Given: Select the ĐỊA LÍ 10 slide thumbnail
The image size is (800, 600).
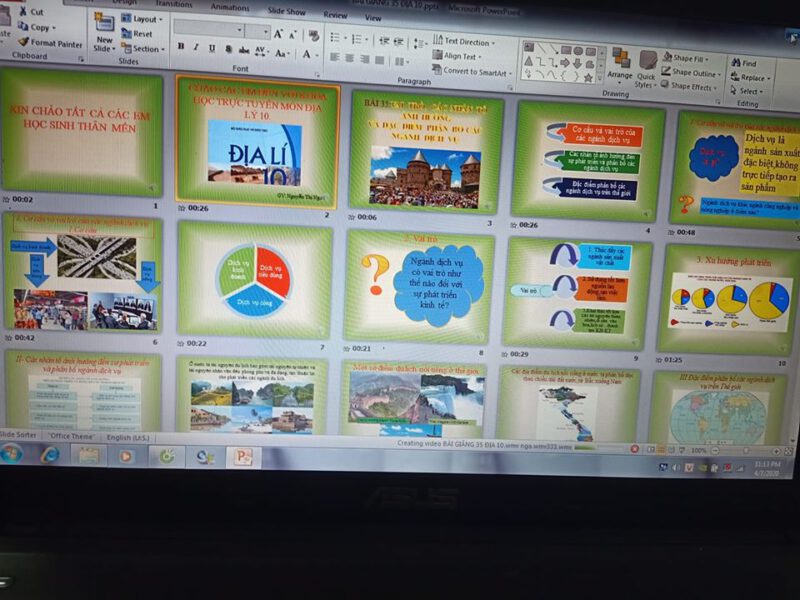Looking at the screenshot, I should tap(256, 140).
